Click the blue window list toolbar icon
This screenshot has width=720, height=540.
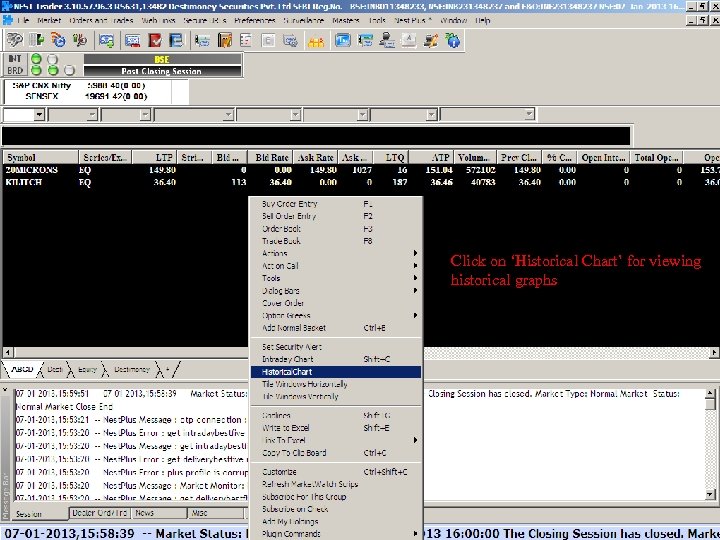tap(176, 40)
